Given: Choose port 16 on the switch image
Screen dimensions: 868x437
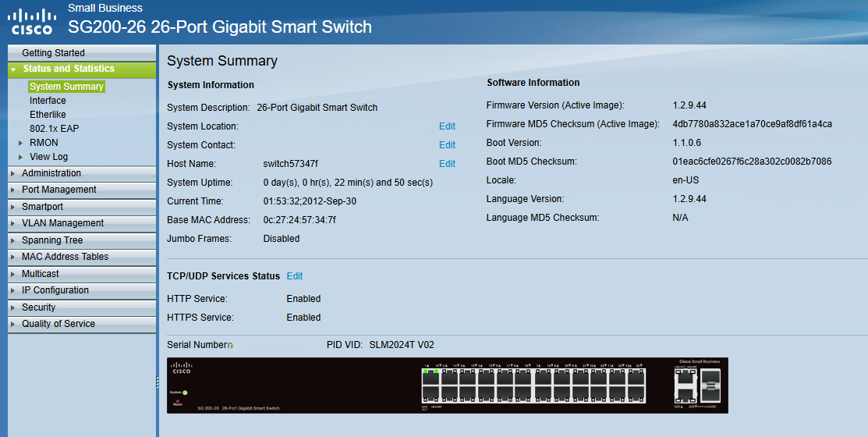Looking at the screenshot, I should click(x=487, y=394).
